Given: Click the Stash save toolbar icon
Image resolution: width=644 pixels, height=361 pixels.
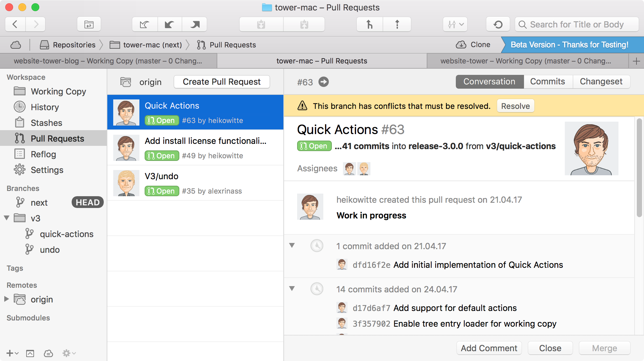Looking at the screenshot, I should pyautogui.click(x=261, y=25).
